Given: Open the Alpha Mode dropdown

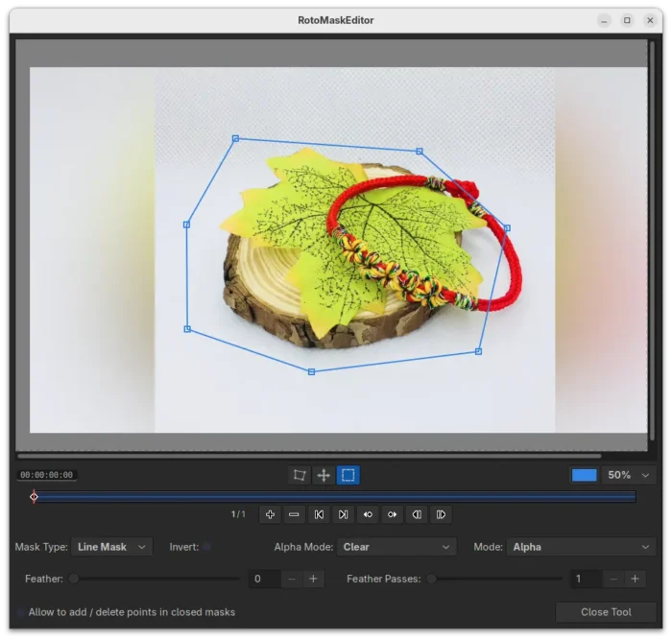Looking at the screenshot, I should click(x=396, y=547).
